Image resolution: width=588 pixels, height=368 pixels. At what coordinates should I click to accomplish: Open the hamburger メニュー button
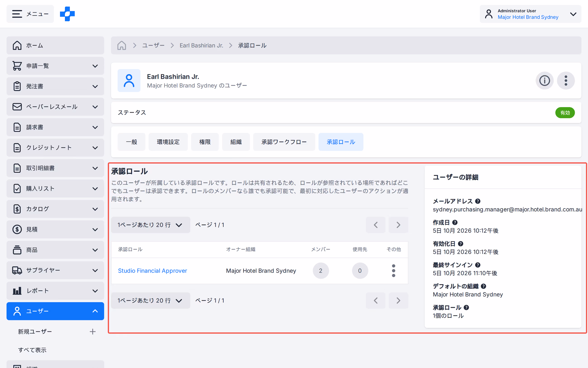(30, 14)
